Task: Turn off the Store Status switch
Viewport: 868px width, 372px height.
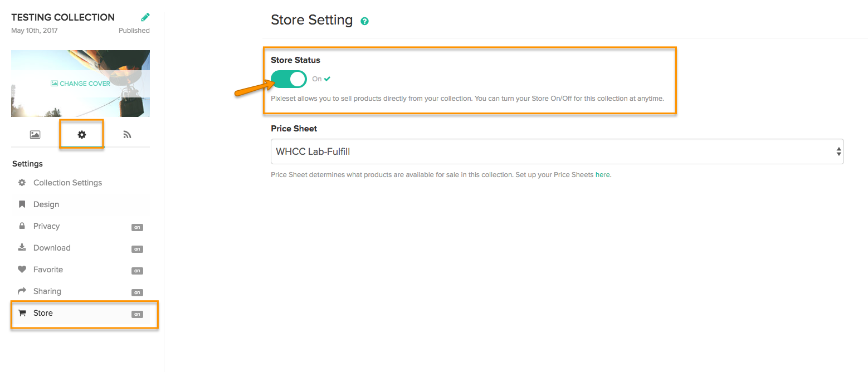Action: pos(289,79)
